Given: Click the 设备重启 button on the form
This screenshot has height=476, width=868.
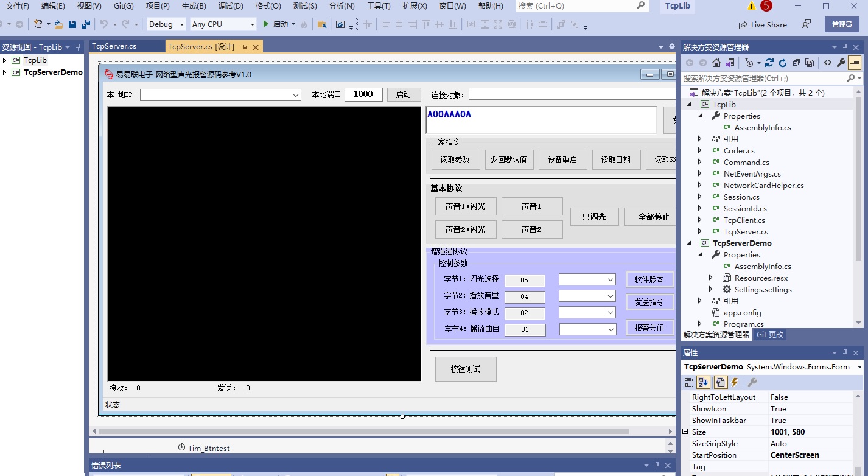Looking at the screenshot, I should [x=562, y=159].
